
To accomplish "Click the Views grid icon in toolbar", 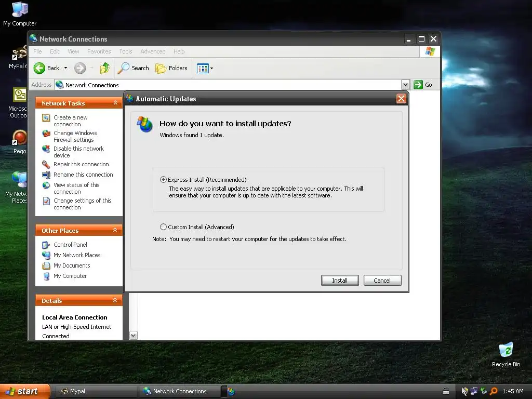I will pos(203,68).
